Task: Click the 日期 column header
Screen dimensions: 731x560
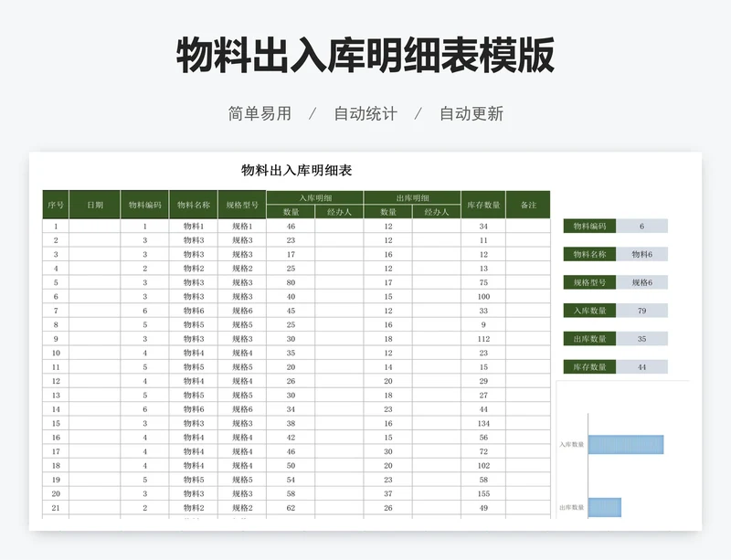Action: [95, 205]
